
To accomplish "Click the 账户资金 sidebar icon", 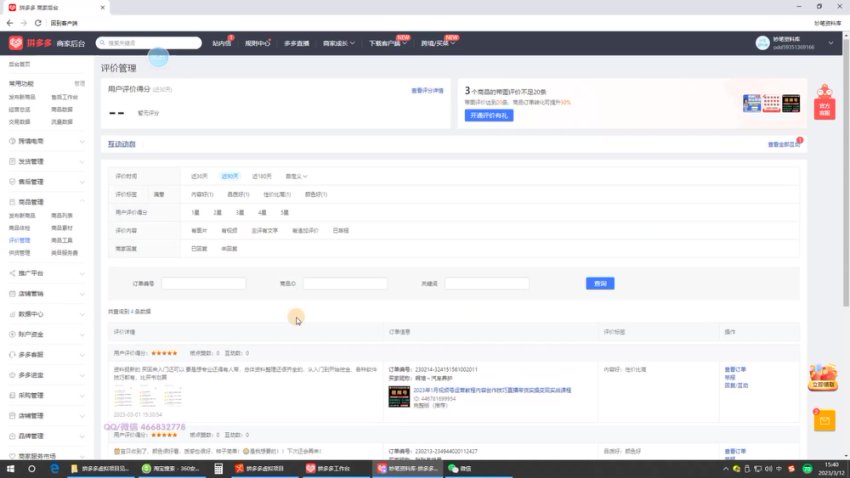I will click(x=12, y=334).
